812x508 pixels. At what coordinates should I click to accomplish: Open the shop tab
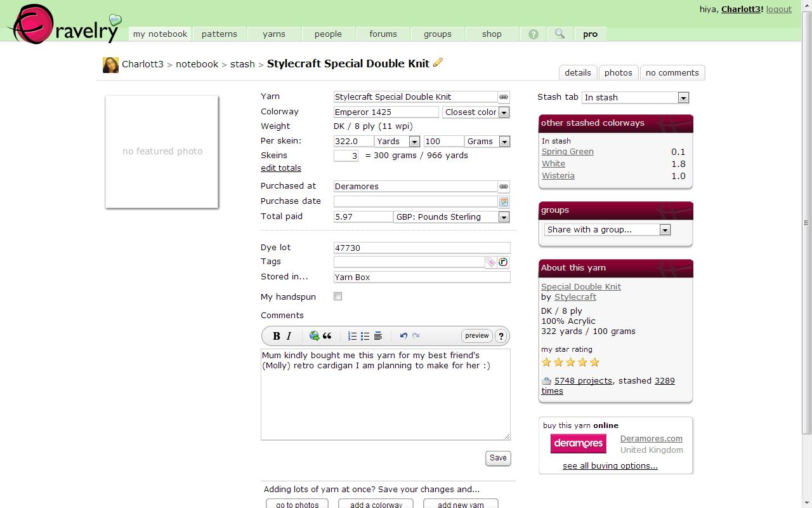point(492,34)
